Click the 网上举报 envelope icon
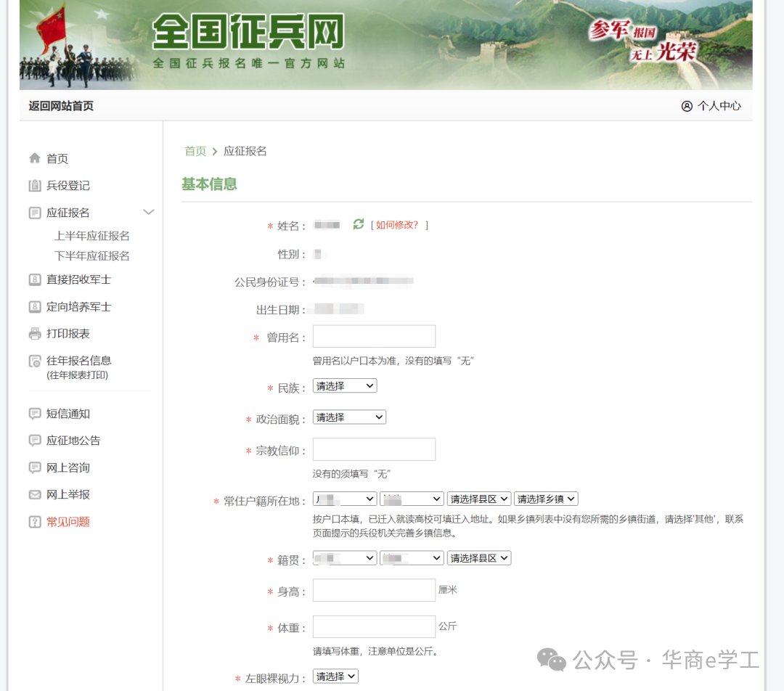 coord(35,494)
